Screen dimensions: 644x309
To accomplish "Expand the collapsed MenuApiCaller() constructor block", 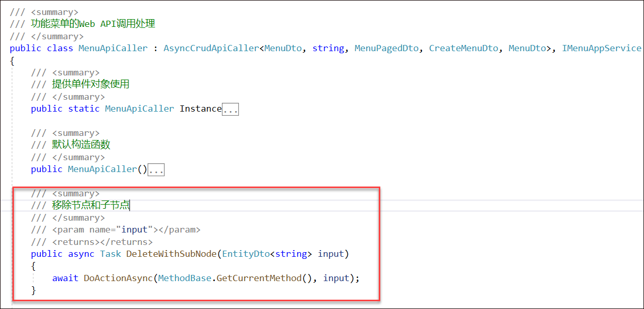I will pyautogui.click(x=156, y=169).
